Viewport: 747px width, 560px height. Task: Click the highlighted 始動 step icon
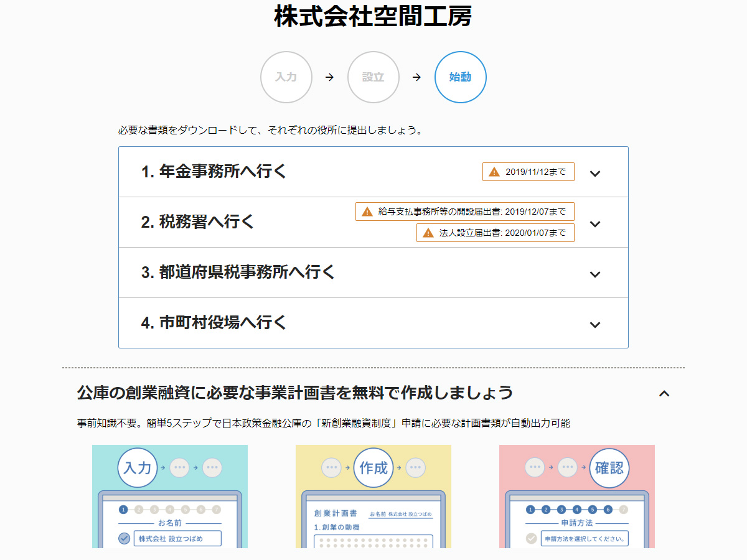tap(460, 77)
